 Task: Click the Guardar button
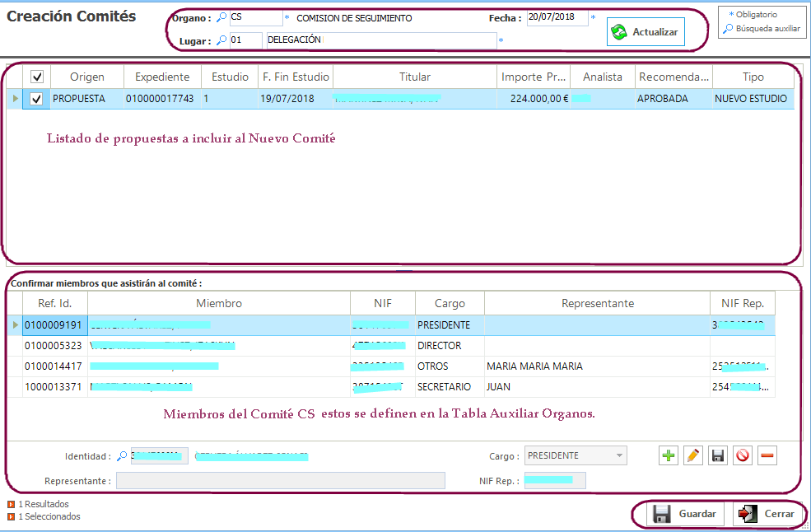click(x=685, y=514)
